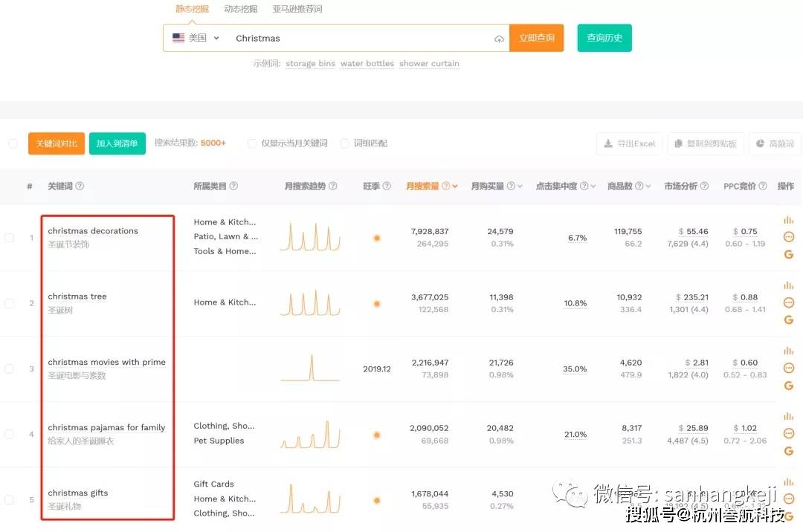
Task: Open more options icon for christmas movies row
Action: tap(789, 368)
